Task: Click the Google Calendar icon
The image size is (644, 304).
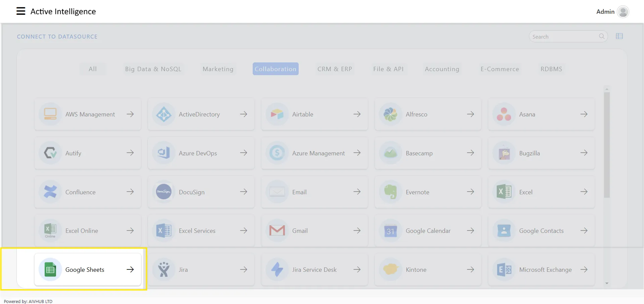Action: point(391,231)
